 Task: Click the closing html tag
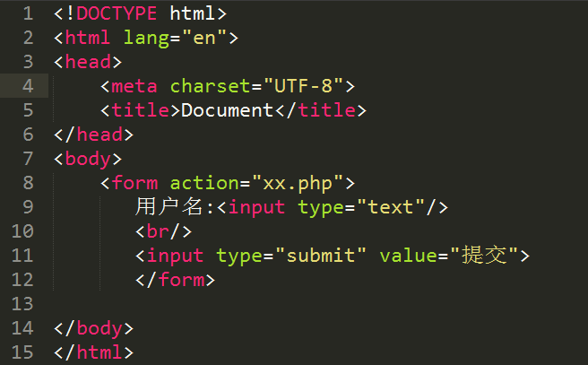[x=93, y=352]
